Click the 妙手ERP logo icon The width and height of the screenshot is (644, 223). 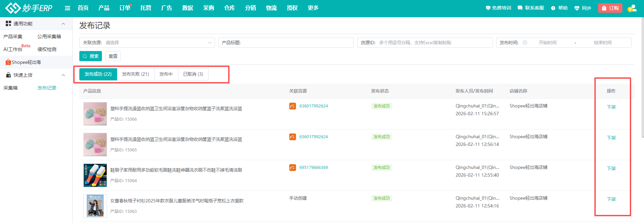pos(13,8)
